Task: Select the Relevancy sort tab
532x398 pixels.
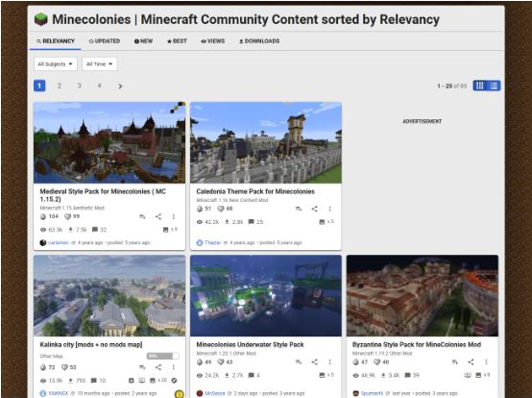Action: pyautogui.click(x=56, y=41)
